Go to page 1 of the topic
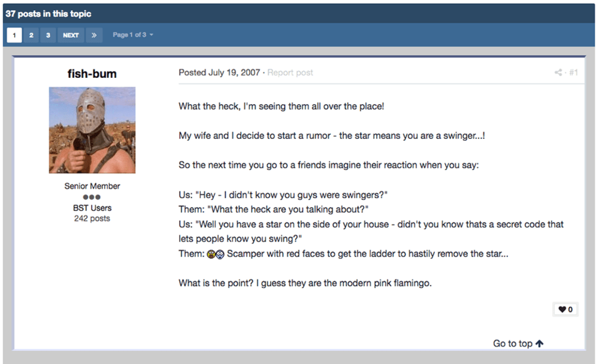 pos(14,35)
